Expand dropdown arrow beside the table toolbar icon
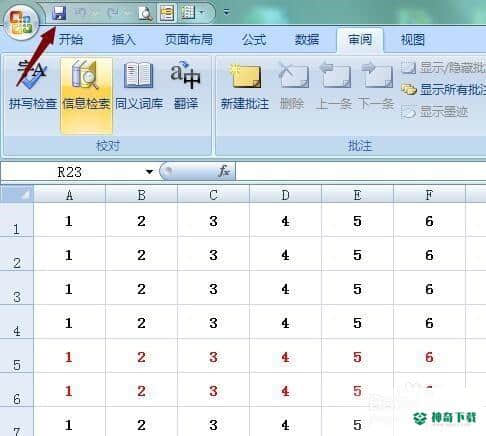The height and width of the screenshot is (436, 486). coord(201,13)
